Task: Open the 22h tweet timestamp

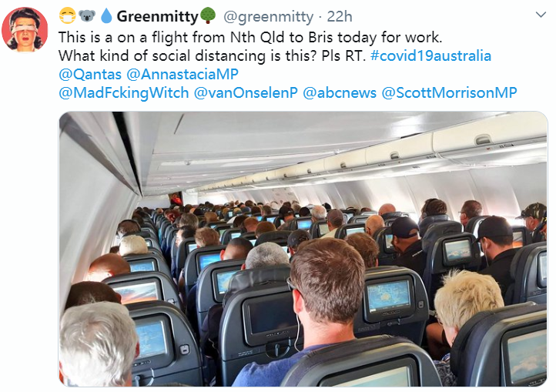Action: pyautogui.click(x=340, y=16)
